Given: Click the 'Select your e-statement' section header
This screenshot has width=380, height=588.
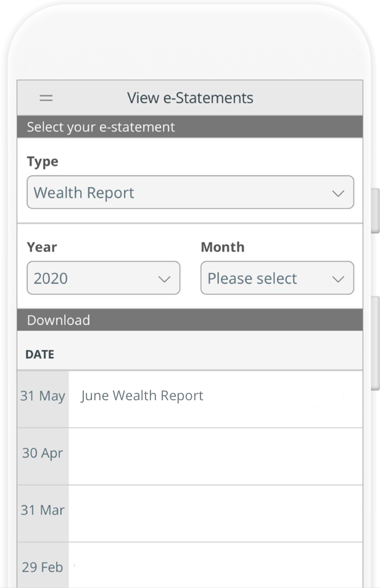Looking at the screenshot, I should pyautogui.click(x=190, y=127).
